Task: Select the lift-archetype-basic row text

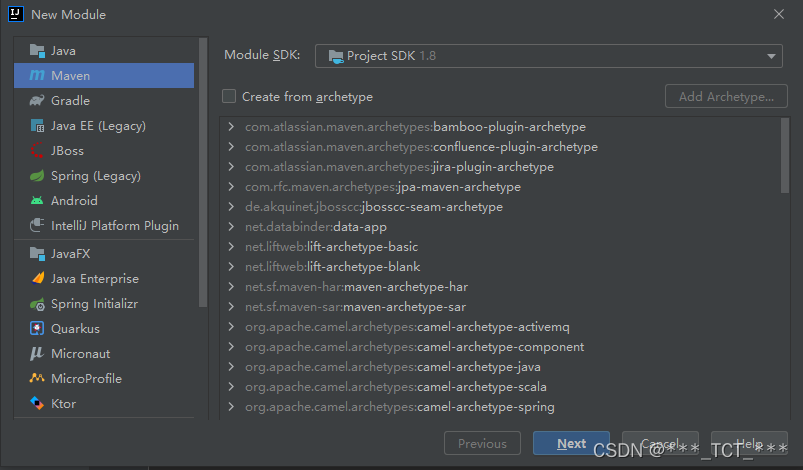Action: [x=331, y=247]
